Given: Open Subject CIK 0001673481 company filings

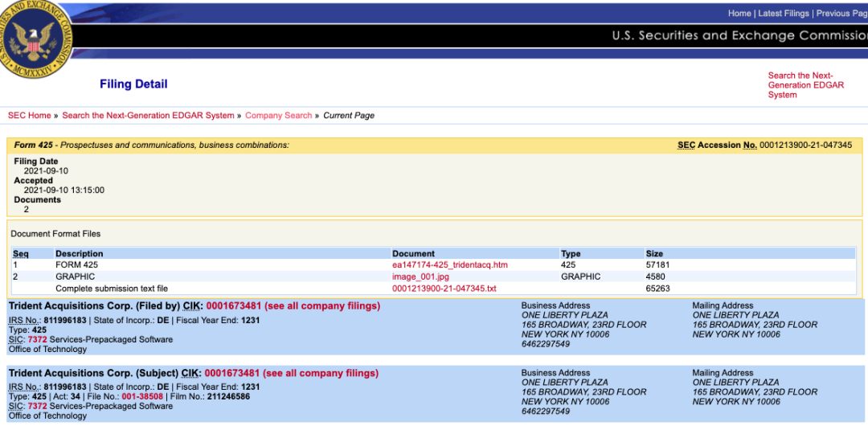Looking at the screenshot, I should pos(292,374).
